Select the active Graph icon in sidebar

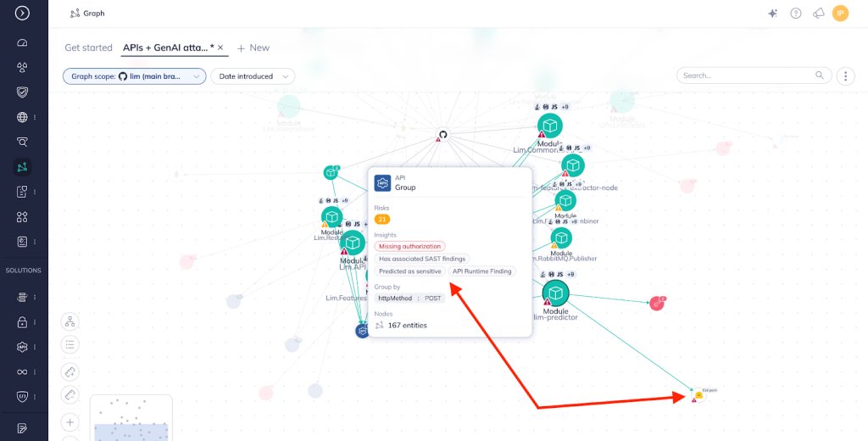[x=22, y=167]
